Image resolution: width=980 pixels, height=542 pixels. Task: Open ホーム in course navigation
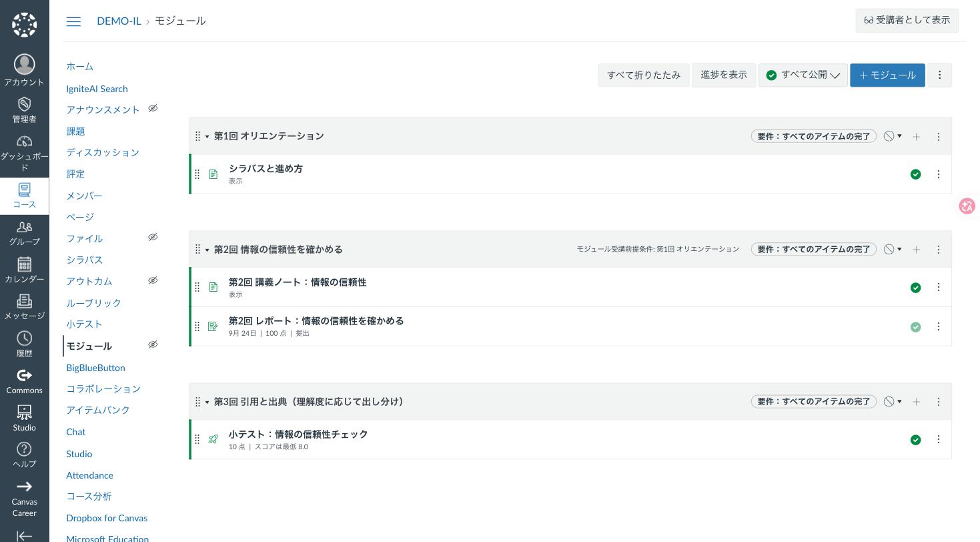click(x=80, y=67)
